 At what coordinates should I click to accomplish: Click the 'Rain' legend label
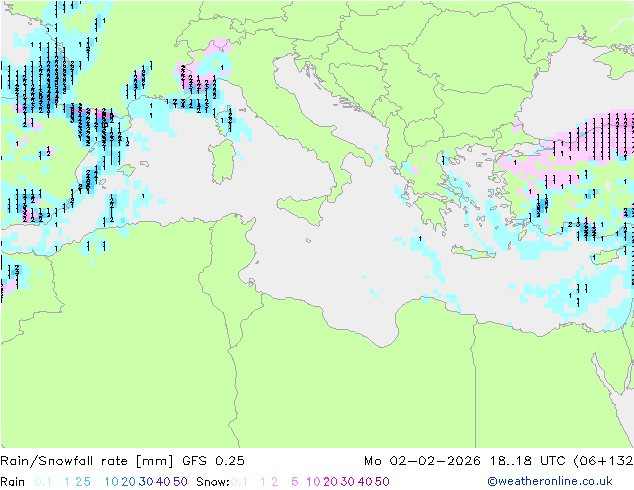click(x=13, y=482)
